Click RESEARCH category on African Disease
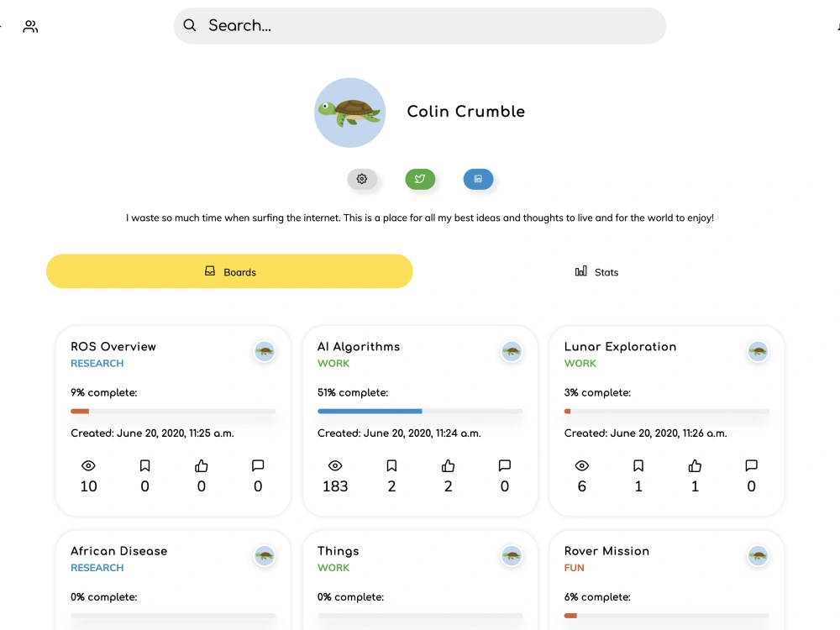Viewport: 840px width, 630px height. coord(97,568)
